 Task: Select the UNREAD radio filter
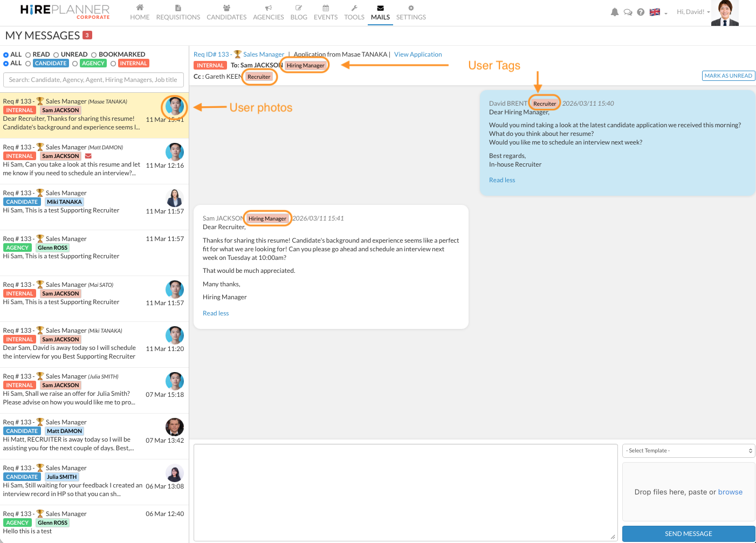(56, 54)
